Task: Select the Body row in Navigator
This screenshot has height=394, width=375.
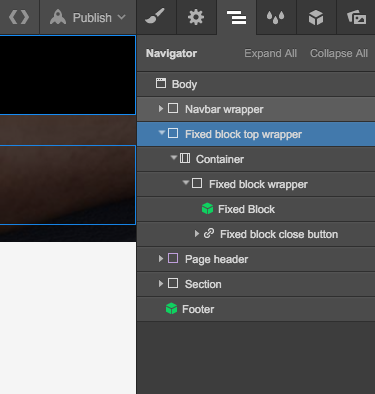Action: pos(256,84)
